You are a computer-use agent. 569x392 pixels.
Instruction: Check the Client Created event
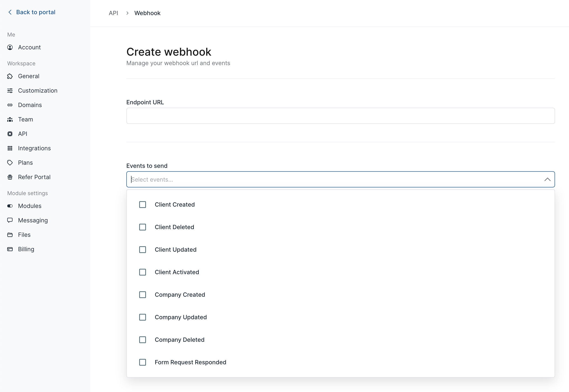(143, 205)
